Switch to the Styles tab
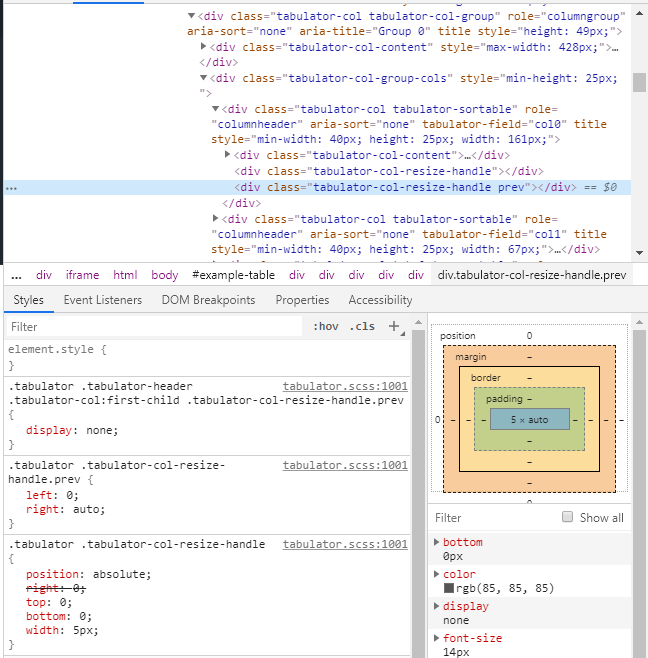Viewport: 648px width, 658px height. pos(29,300)
